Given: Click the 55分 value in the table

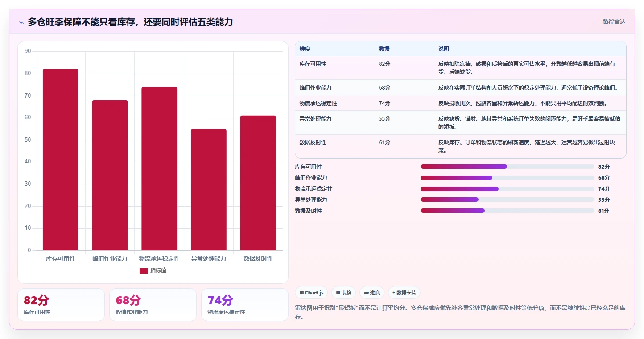Looking at the screenshot, I should pos(384,119).
